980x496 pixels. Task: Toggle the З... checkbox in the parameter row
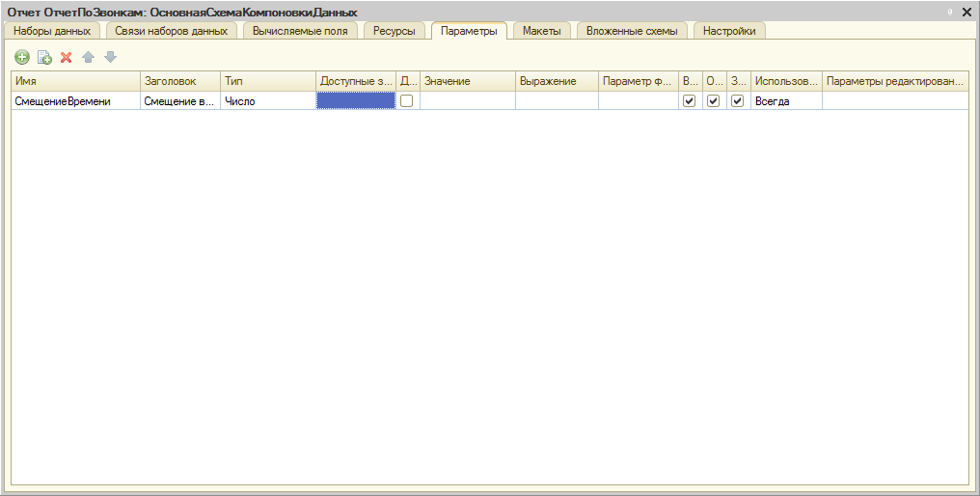pos(738,100)
